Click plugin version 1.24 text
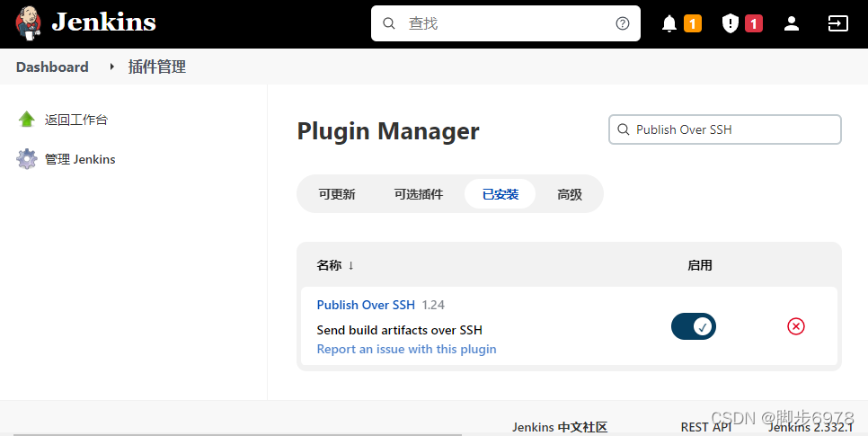The height and width of the screenshot is (436, 868). (x=433, y=305)
